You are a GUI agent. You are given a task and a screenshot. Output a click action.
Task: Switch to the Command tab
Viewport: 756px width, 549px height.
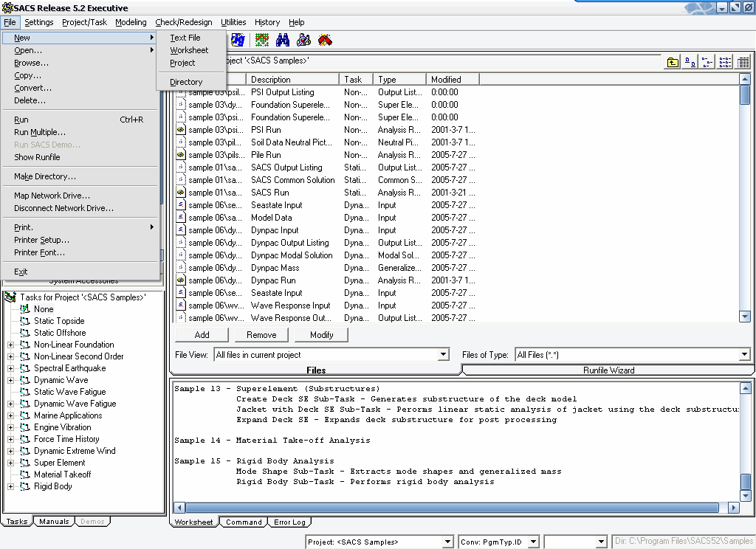coord(244,522)
